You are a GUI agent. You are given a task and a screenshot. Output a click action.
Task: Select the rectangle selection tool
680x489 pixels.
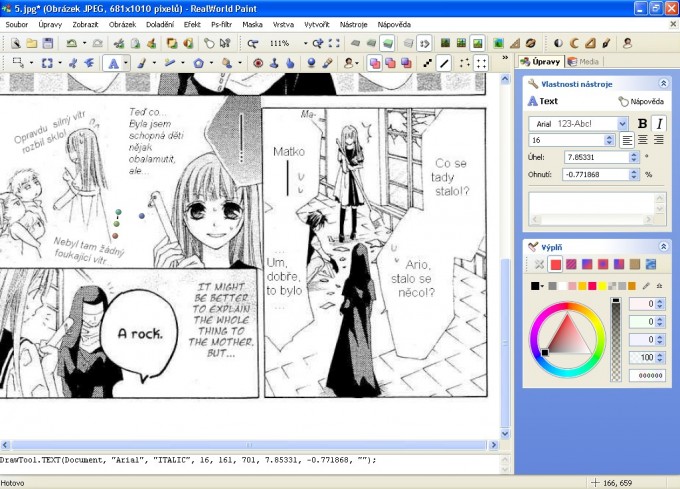coord(18,63)
